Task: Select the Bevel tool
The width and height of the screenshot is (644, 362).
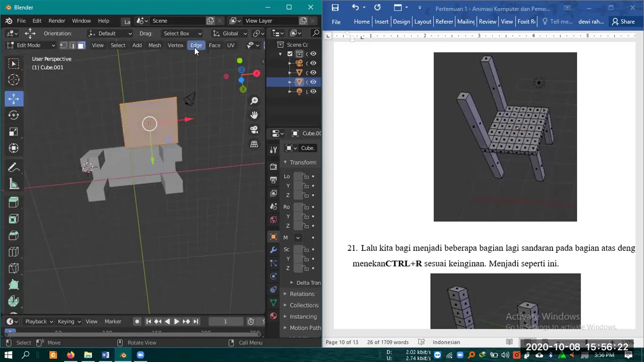Action: (x=14, y=235)
